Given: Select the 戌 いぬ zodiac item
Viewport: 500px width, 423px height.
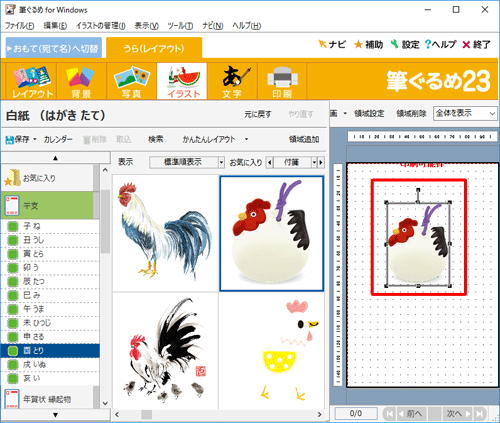Looking at the screenshot, I should [50, 364].
